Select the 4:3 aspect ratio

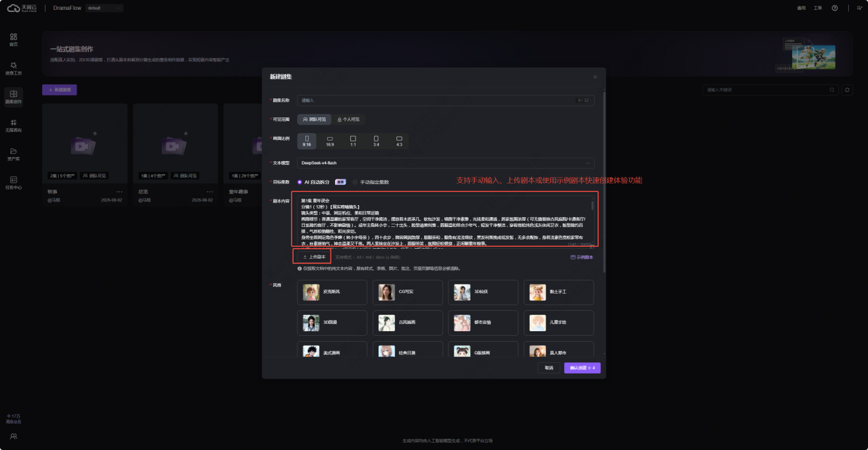tap(399, 141)
